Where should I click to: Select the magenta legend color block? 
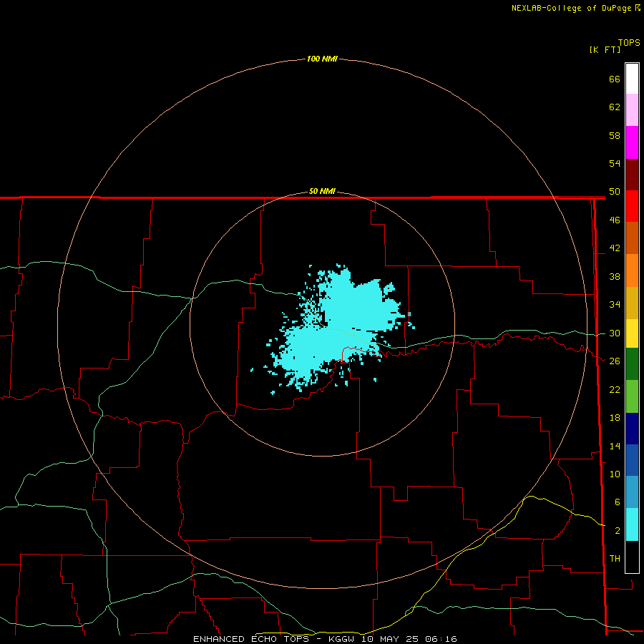point(632,142)
